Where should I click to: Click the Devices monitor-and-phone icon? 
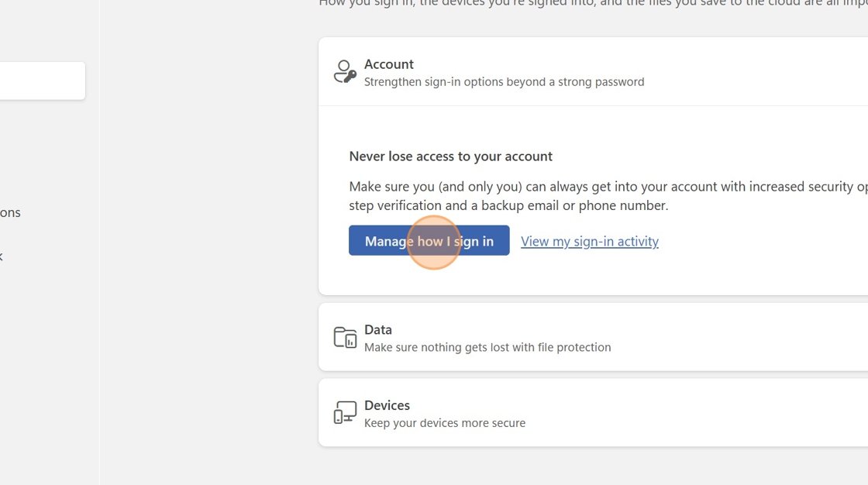[345, 413]
